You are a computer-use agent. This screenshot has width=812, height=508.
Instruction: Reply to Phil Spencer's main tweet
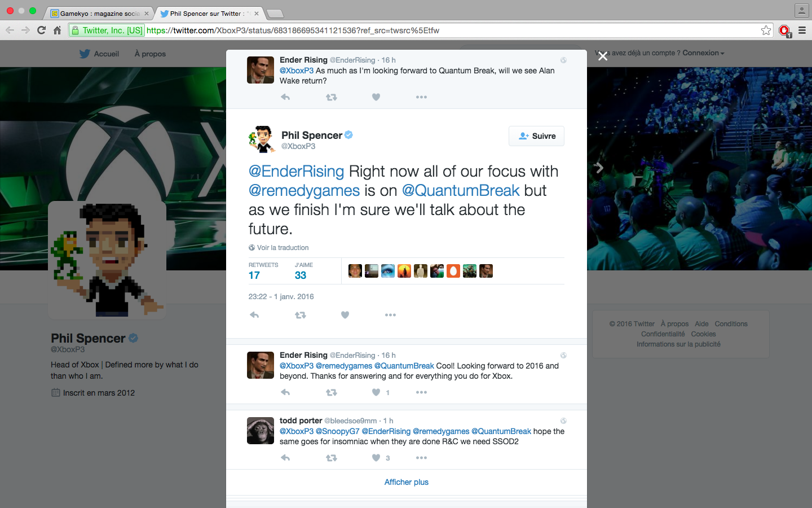[x=254, y=315]
